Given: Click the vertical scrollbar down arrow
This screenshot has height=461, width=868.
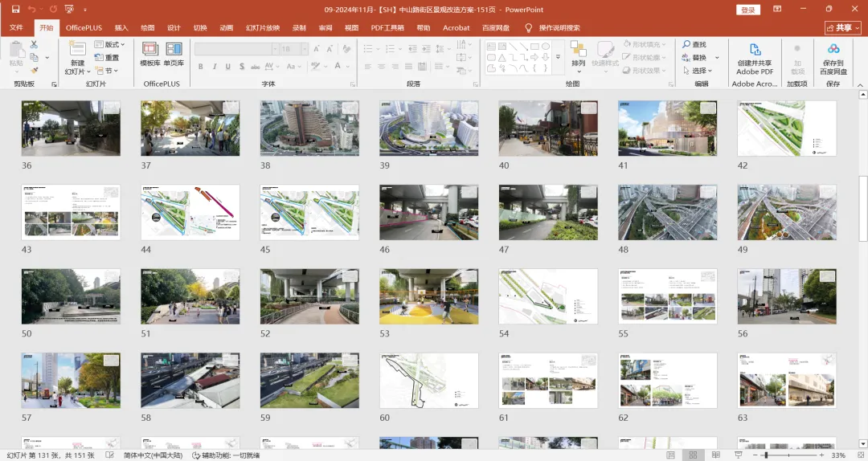Looking at the screenshot, I should tap(862, 444).
